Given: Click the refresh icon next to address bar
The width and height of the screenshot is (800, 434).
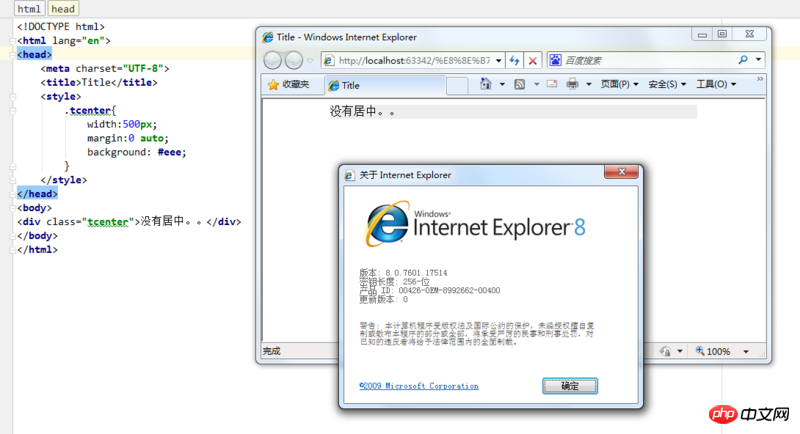Looking at the screenshot, I should pyautogui.click(x=514, y=61).
